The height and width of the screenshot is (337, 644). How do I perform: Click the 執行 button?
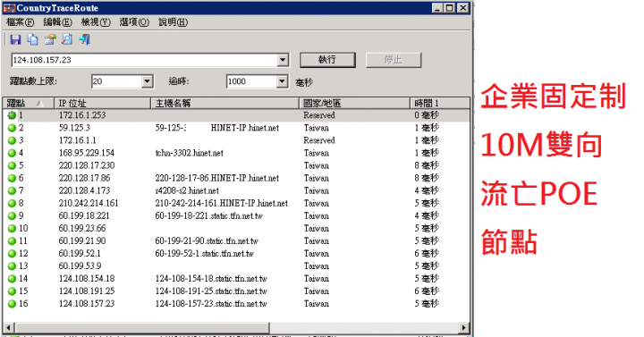pyautogui.click(x=327, y=60)
